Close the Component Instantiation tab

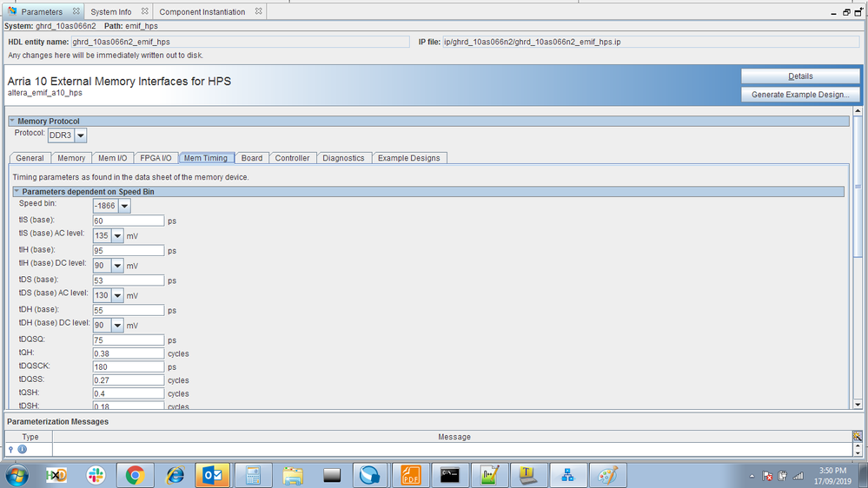point(259,11)
